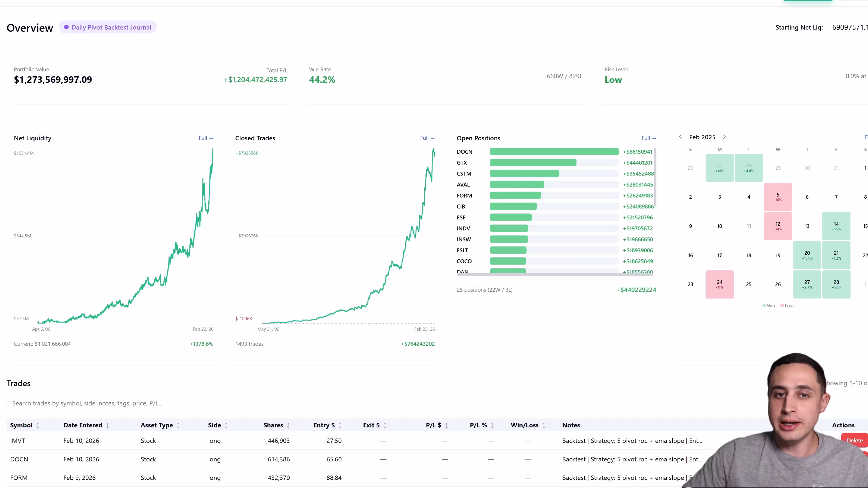Screen dimensions: 868x488
Task: Click the Portfolio Value $1,273,569,997.09
Action: 53,80
